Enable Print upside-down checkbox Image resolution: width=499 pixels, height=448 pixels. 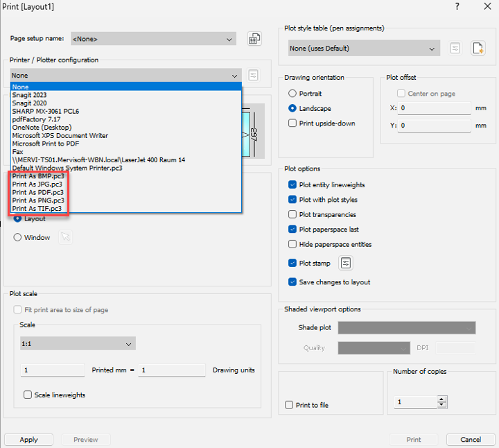coord(292,123)
